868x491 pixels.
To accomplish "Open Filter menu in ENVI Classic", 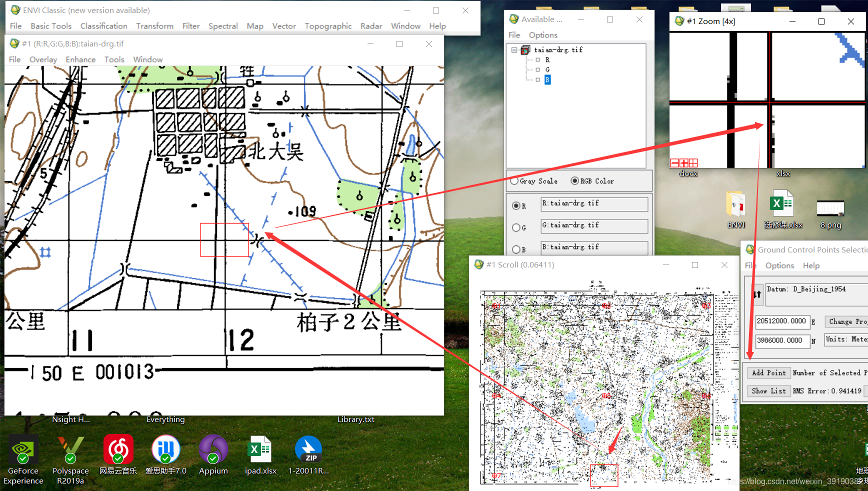I will coord(191,26).
